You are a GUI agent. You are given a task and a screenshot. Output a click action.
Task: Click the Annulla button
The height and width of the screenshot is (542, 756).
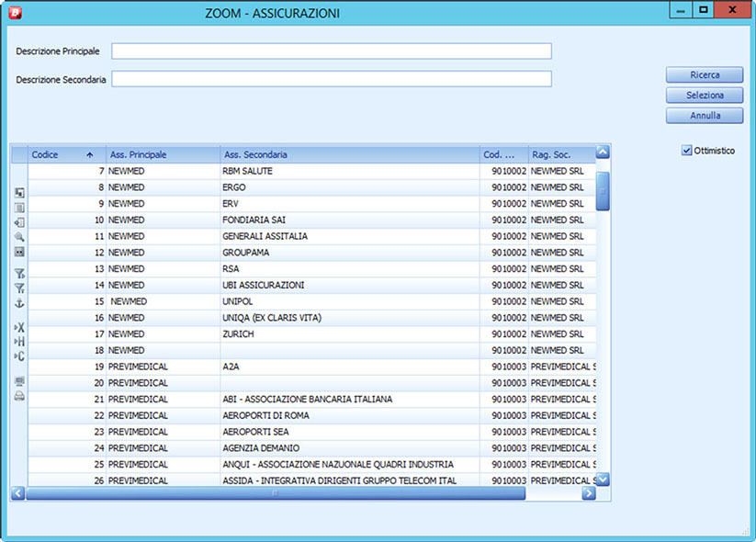pyautogui.click(x=705, y=116)
